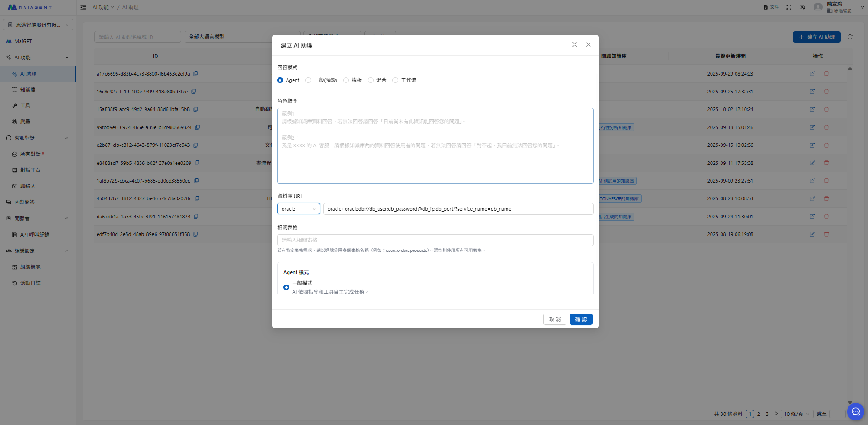Open 知識庫 in the sidebar

click(28, 90)
